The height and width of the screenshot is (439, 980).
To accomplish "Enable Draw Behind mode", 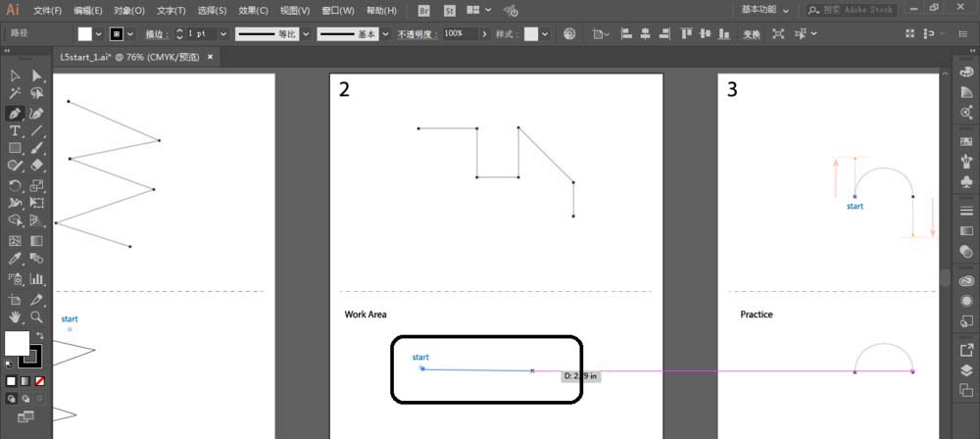I will 25,399.
